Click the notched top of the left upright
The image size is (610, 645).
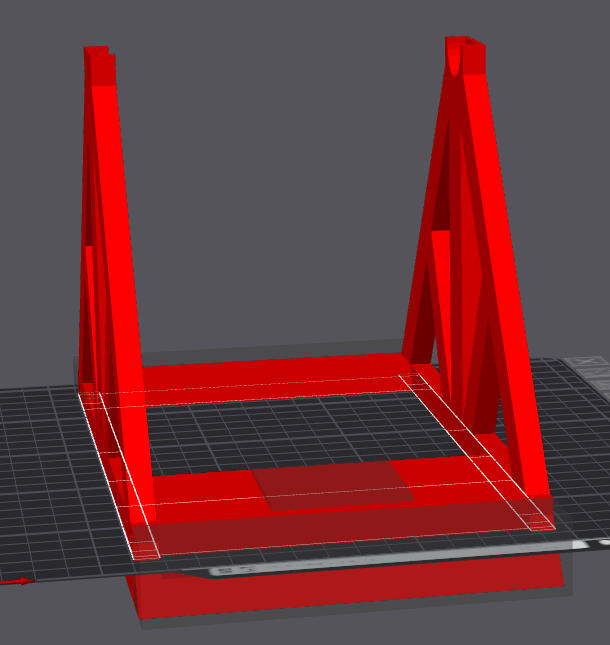[x=100, y=66]
